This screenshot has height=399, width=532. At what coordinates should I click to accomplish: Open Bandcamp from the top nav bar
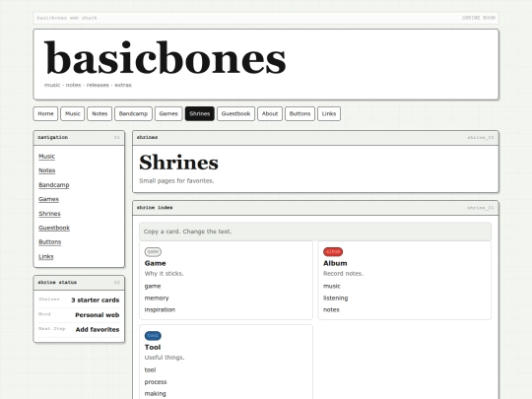click(133, 113)
